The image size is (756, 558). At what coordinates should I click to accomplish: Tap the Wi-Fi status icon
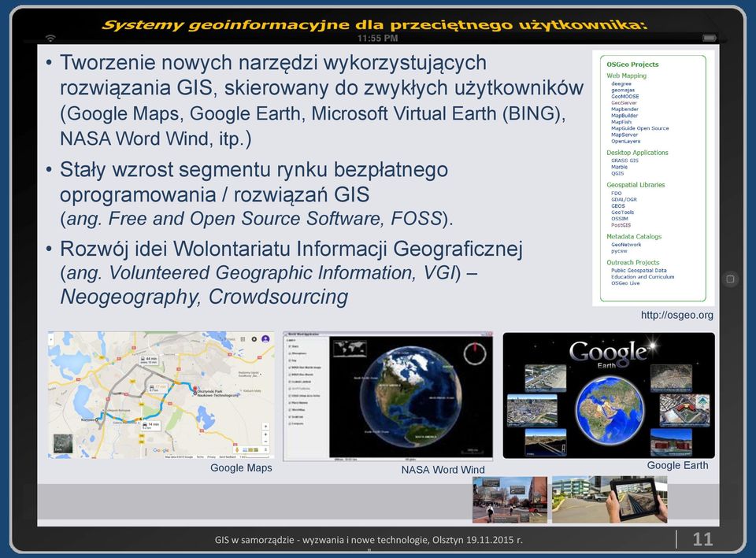[x=50, y=38]
